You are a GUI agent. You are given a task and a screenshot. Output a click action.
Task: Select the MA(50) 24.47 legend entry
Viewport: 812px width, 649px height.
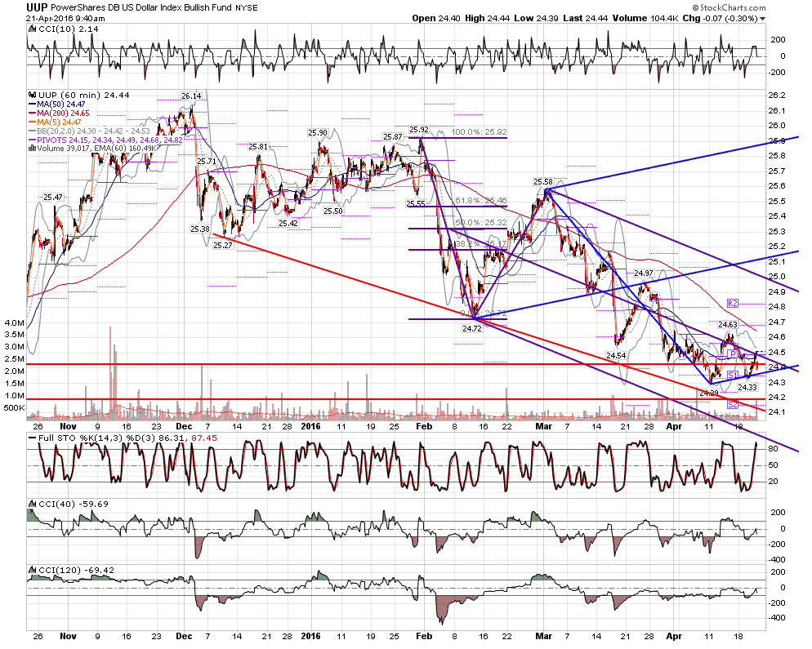(57, 104)
